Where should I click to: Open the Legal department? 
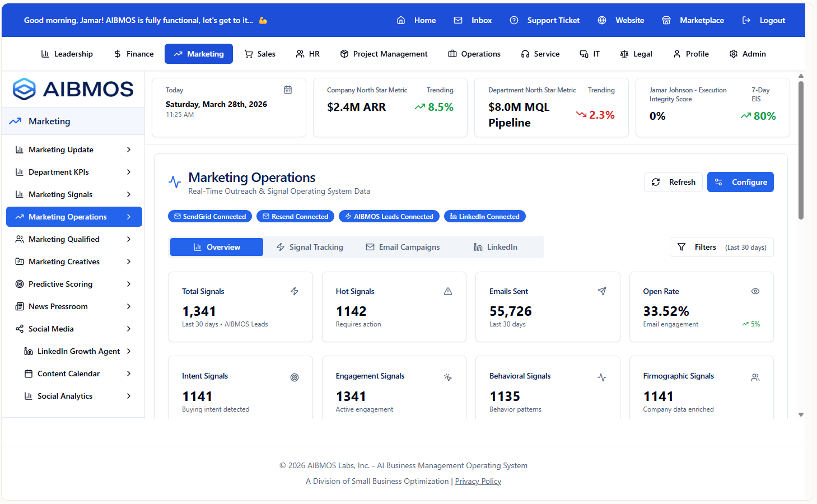coord(636,54)
